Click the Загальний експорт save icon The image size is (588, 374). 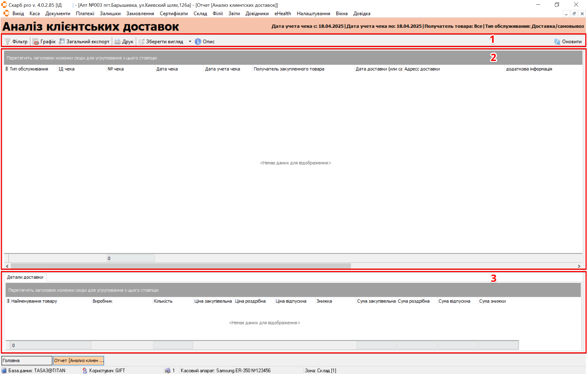(x=62, y=41)
